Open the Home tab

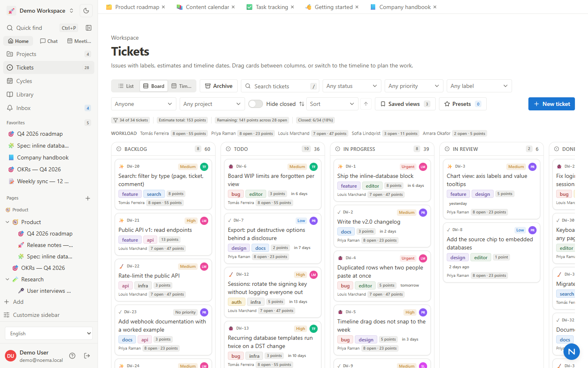point(18,41)
